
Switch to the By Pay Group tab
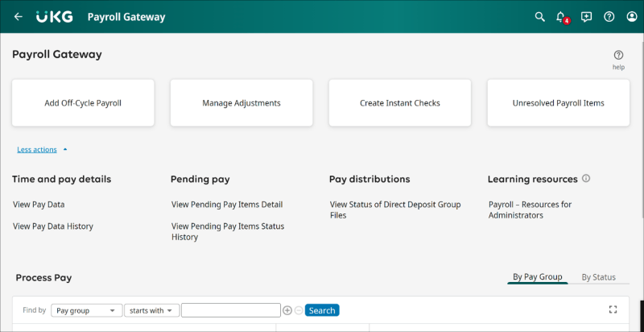point(538,277)
